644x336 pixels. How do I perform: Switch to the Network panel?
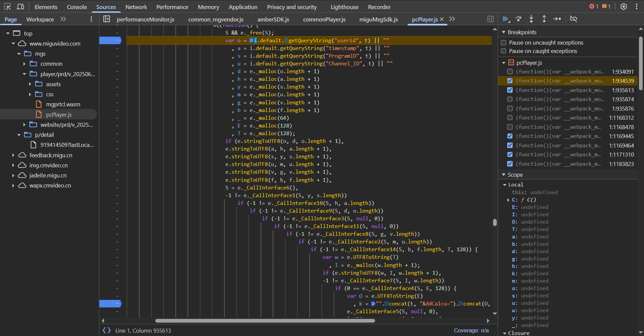click(x=136, y=7)
